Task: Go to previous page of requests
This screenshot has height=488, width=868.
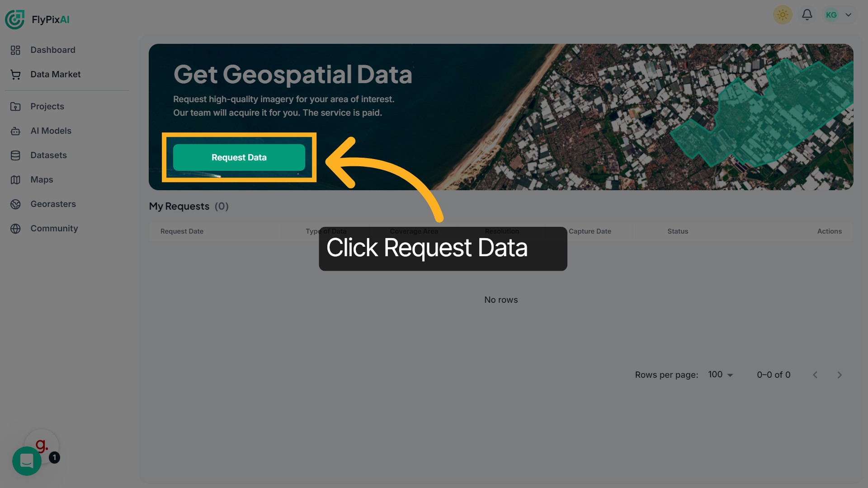Action: click(x=815, y=375)
